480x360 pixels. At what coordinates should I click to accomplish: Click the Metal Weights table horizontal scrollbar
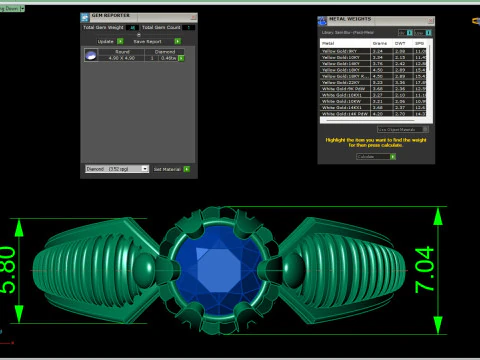[370, 120]
